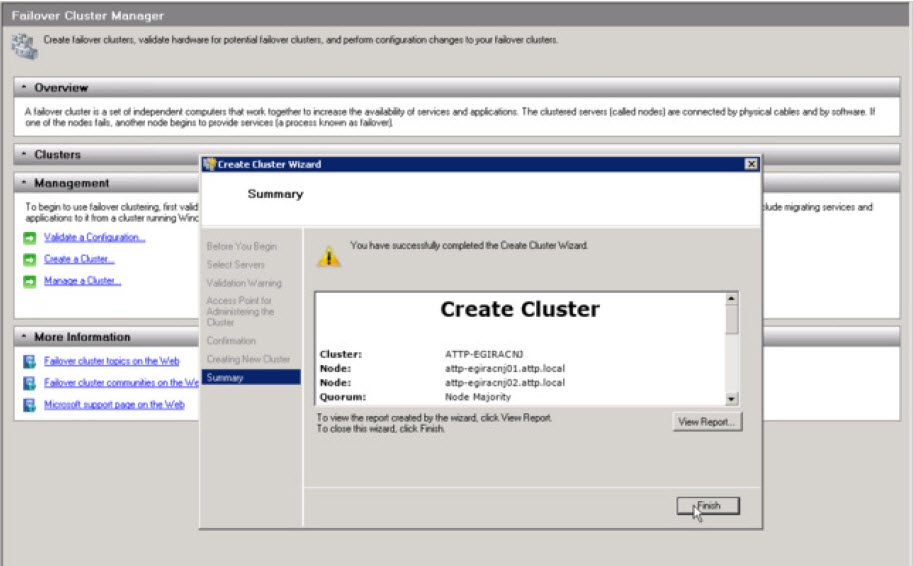The width and height of the screenshot is (913, 566).
Task: Open Failover cluster communities on the Web link
Action: pyautogui.click(x=121, y=383)
